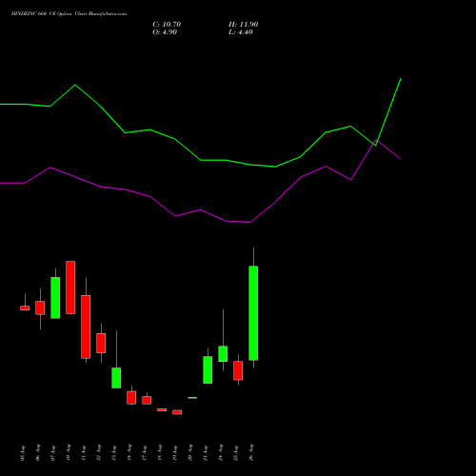Click the open value O: 4.90
This screenshot has height=476, width=476.
pos(165,32)
